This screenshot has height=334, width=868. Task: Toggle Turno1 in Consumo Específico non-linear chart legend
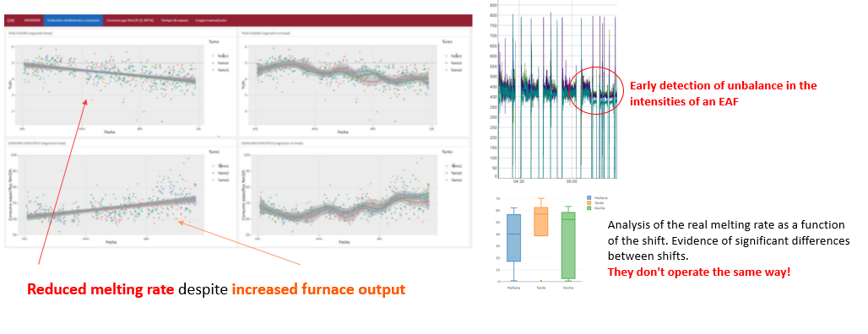453,165
